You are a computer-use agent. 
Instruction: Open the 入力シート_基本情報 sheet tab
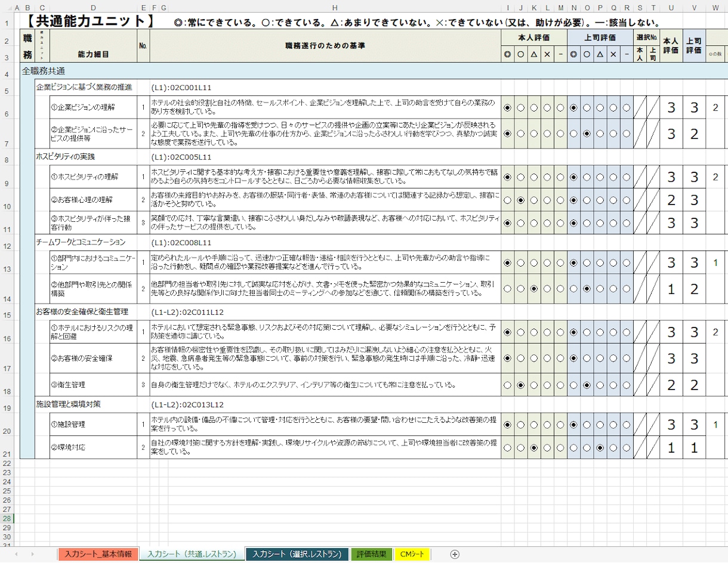(98, 554)
